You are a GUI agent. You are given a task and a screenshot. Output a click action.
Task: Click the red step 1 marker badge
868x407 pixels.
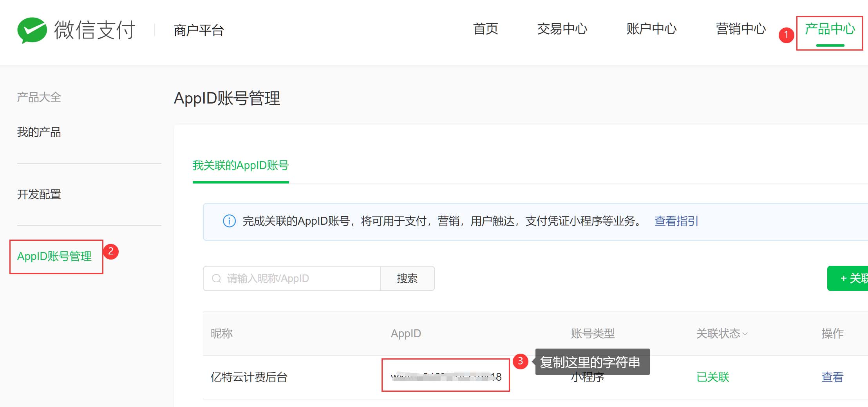tap(786, 35)
